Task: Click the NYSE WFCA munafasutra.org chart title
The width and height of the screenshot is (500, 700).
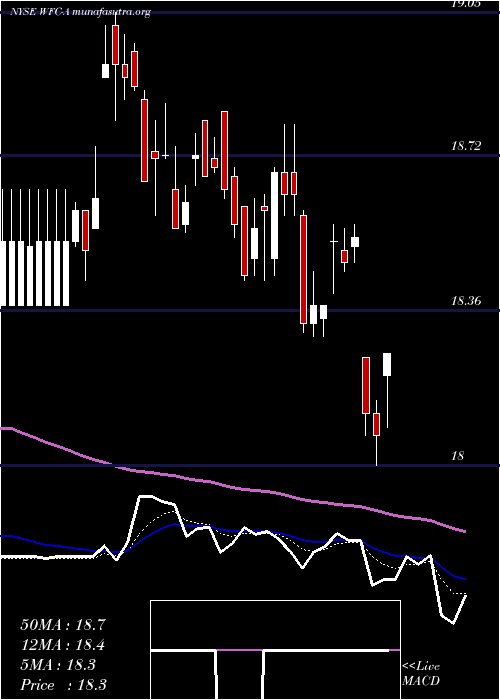Action: tap(80, 12)
